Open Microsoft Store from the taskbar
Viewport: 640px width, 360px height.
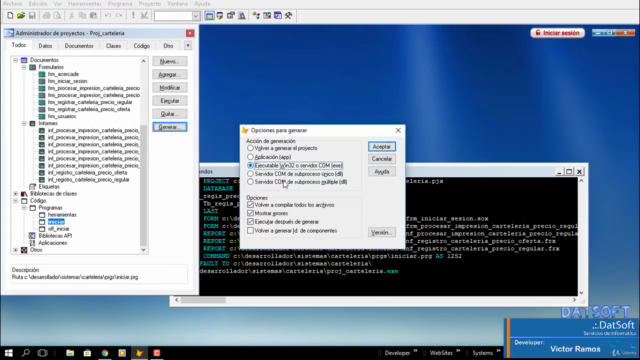tap(87, 353)
